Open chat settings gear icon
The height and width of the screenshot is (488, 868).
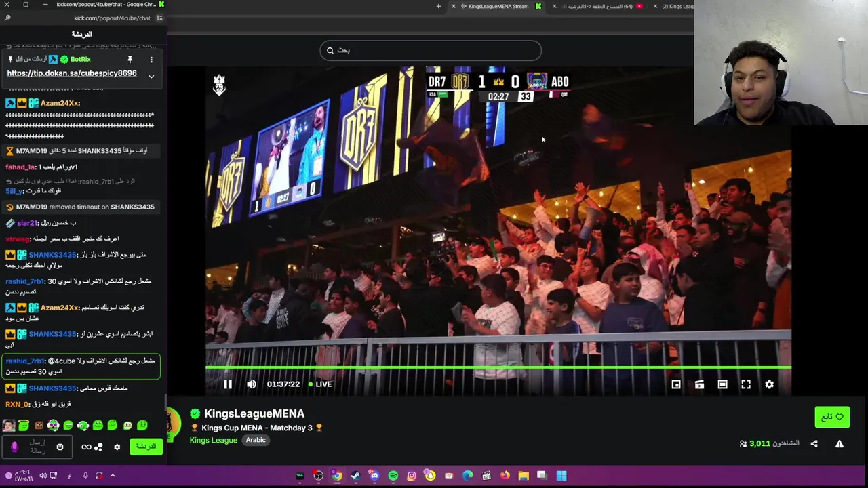(117, 447)
